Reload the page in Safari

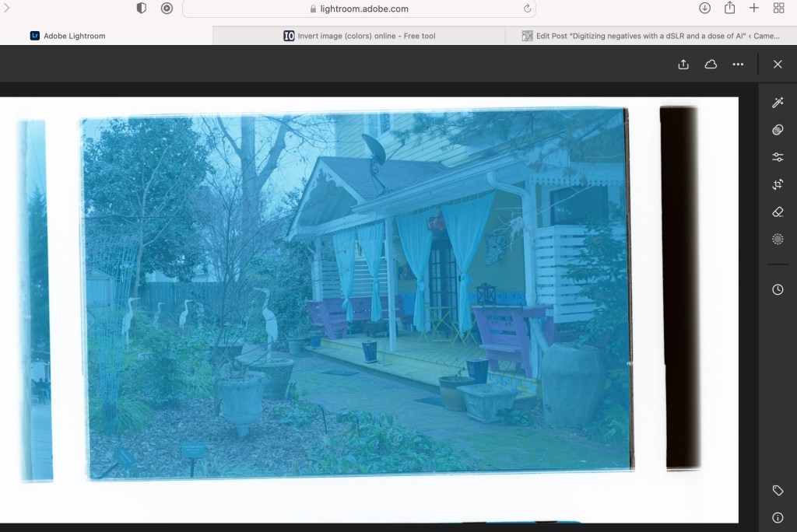527,9
